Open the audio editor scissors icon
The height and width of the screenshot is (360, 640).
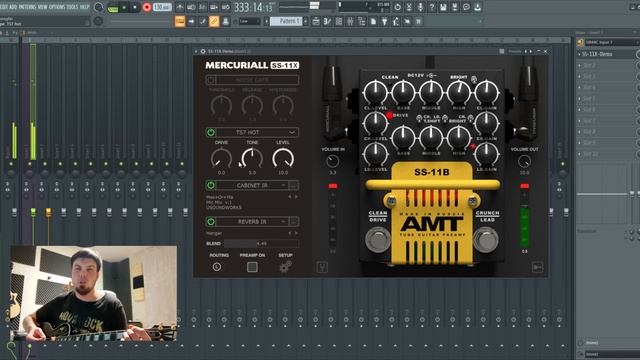click(409, 7)
